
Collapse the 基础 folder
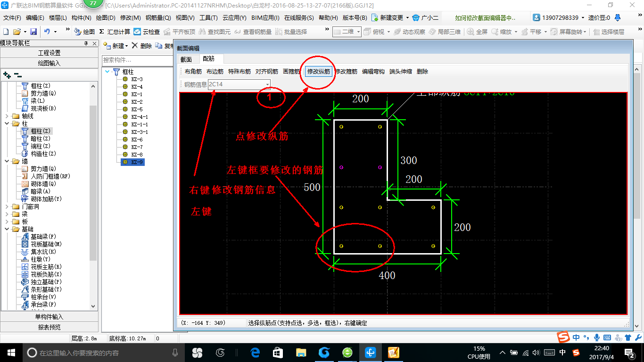click(x=7, y=229)
